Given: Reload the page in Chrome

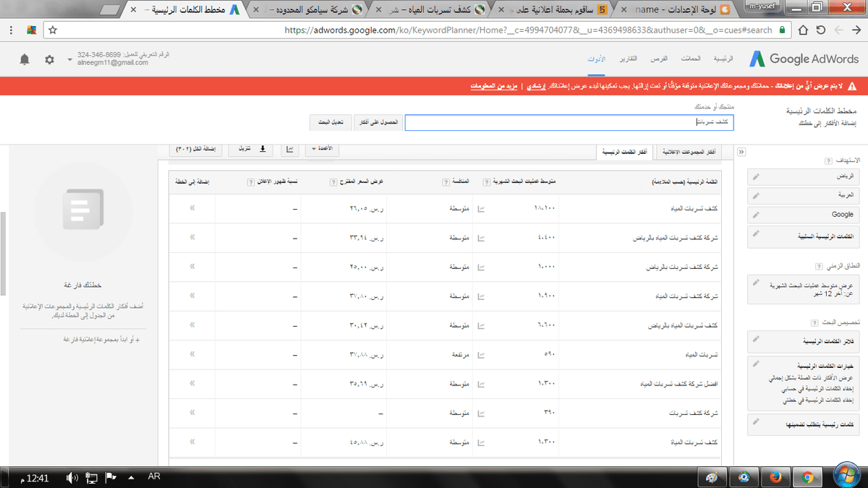Looking at the screenshot, I should tap(821, 30).
